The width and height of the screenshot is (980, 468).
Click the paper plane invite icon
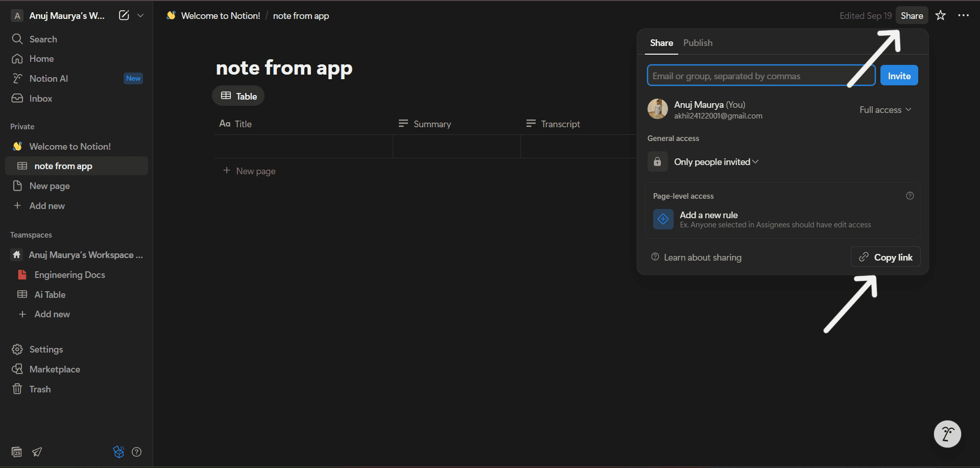pyautogui.click(x=36, y=452)
